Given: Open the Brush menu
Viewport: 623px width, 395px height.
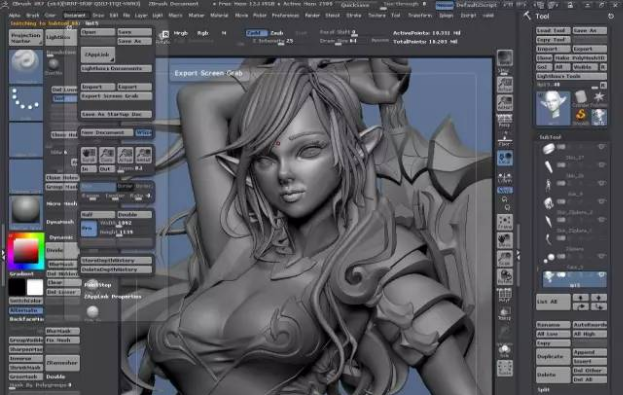Looking at the screenshot, I should point(33,15).
